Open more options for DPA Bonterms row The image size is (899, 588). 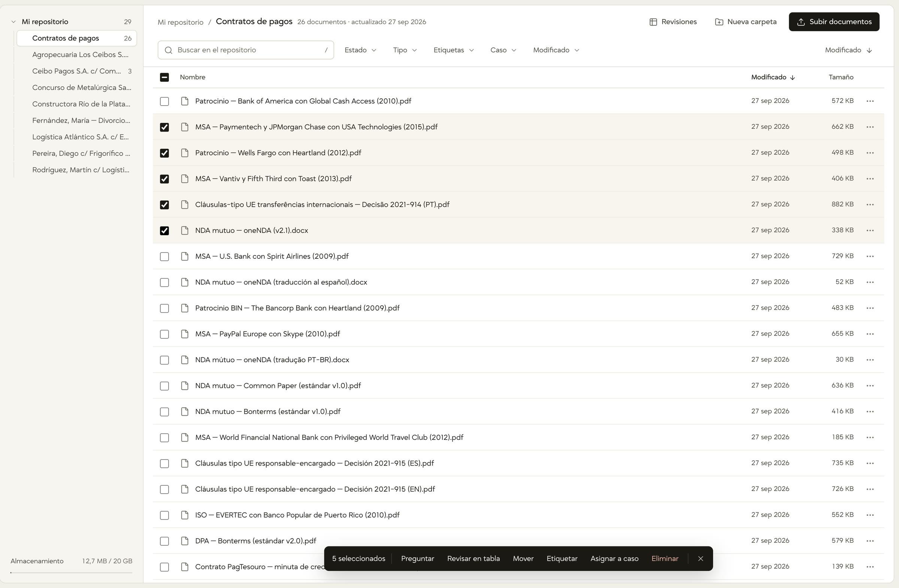pos(870,541)
